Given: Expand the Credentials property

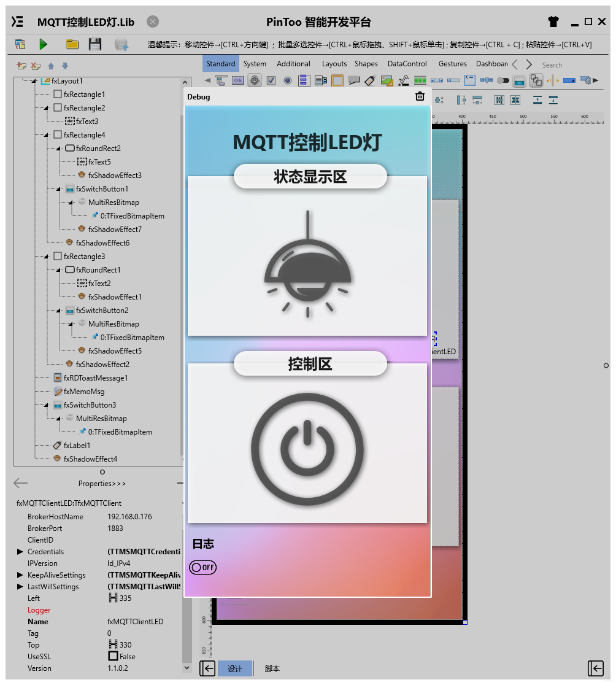Looking at the screenshot, I should point(20,551).
